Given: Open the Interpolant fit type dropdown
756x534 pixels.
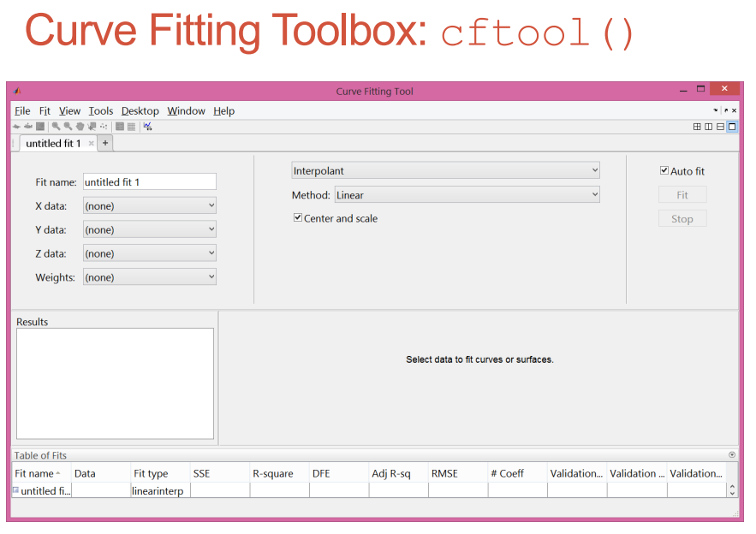Looking at the screenshot, I should [445, 170].
